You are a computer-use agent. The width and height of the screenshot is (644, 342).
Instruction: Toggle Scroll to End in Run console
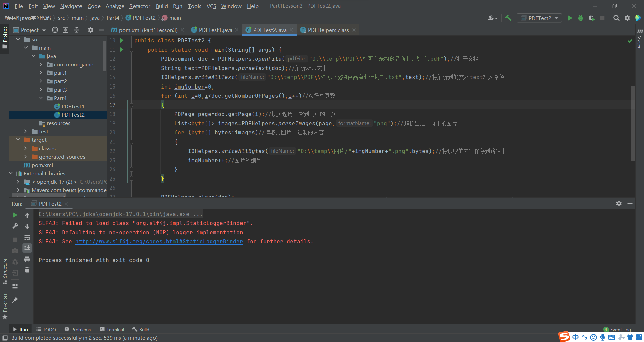coord(27,248)
